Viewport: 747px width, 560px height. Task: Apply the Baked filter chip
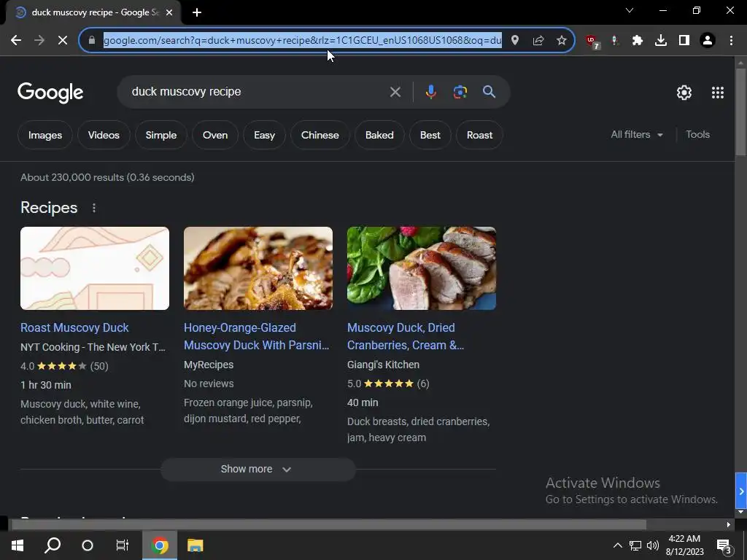(379, 135)
